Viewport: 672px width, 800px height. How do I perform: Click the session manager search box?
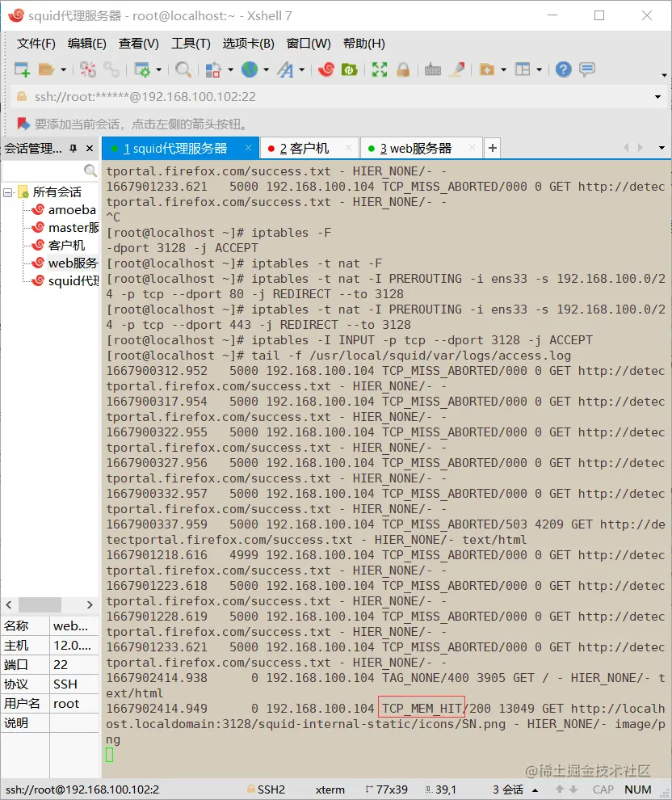coord(50,171)
